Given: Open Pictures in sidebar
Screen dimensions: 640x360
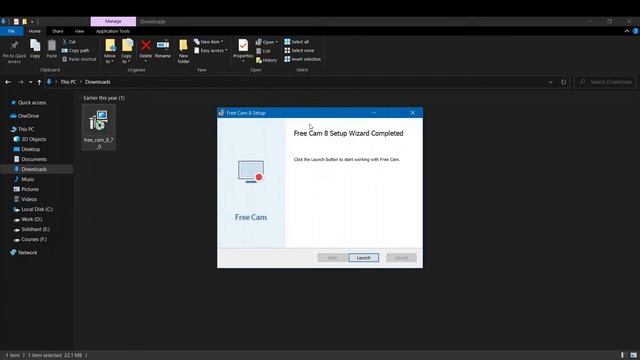Looking at the screenshot, I should (26, 189).
